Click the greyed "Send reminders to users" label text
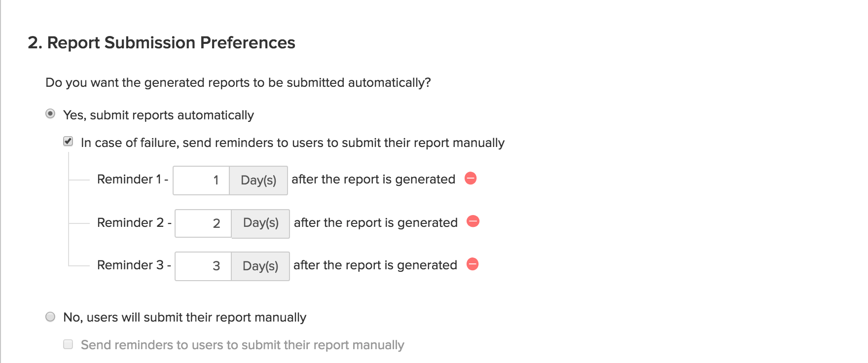Viewport: 868px width, 363px height. (x=243, y=345)
